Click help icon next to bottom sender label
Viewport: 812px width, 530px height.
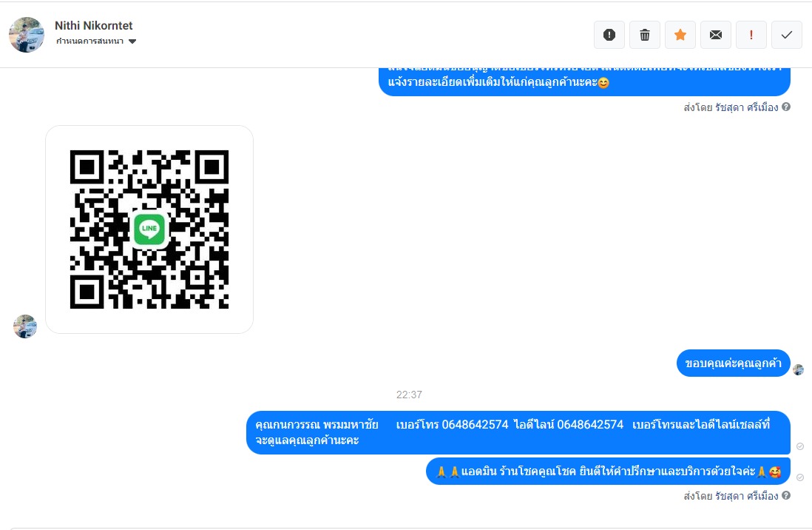[x=786, y=495]
